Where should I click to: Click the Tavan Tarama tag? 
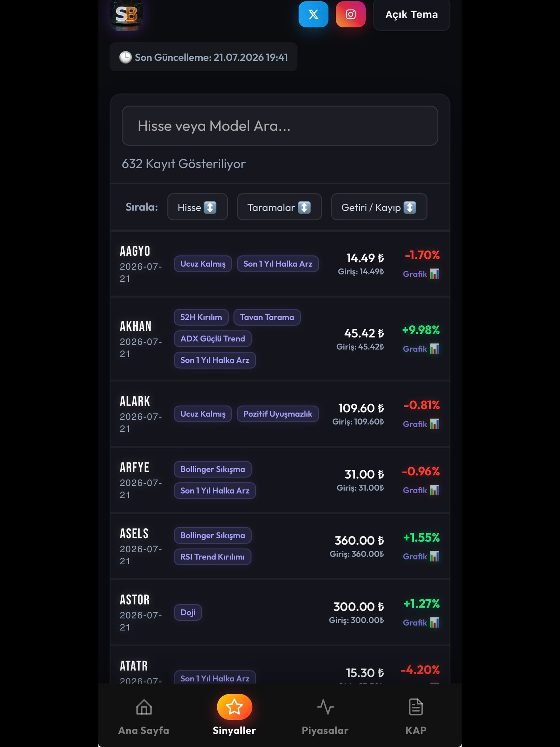(267, 317)
